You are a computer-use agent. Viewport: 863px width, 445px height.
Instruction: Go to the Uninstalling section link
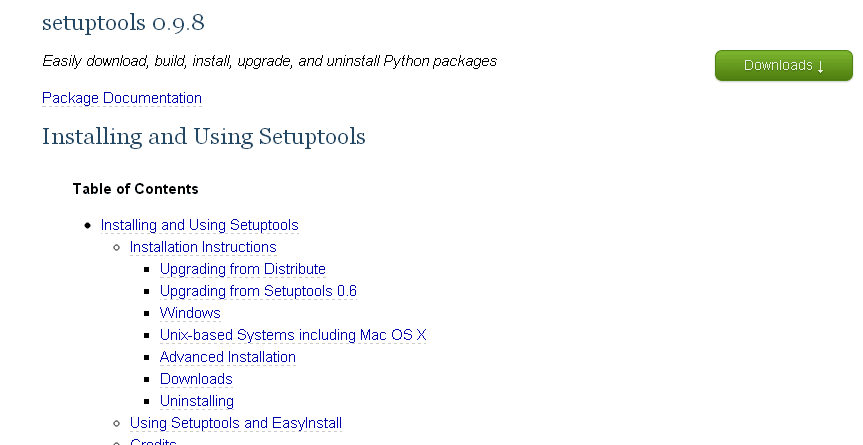197,401
